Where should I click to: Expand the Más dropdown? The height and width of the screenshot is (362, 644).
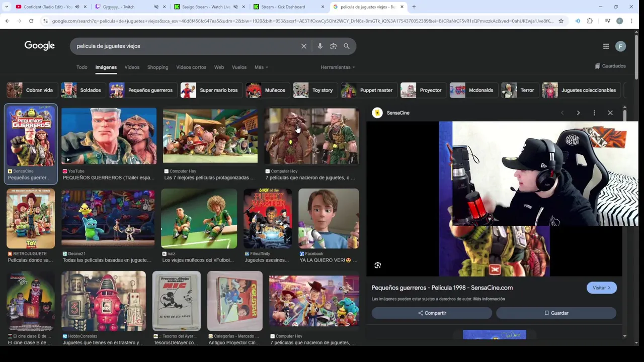261,67
